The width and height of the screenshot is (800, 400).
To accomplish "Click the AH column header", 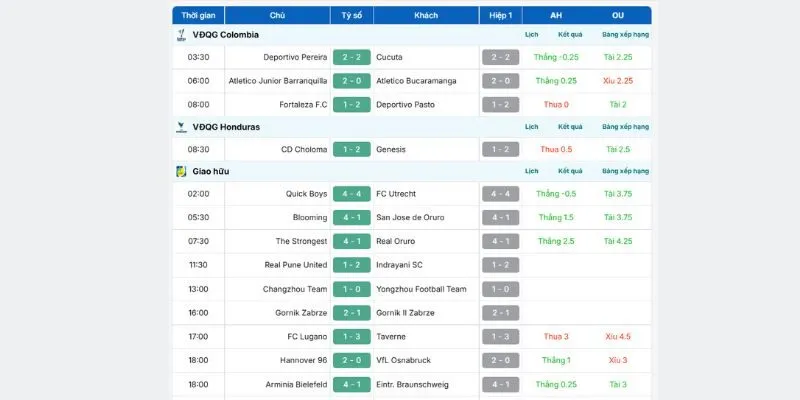I will click(x=556, y=15).
